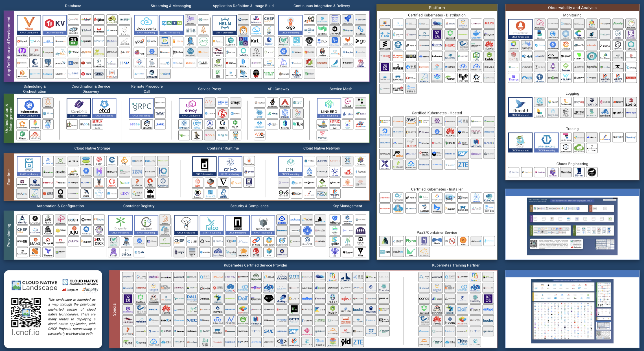Select the Helm logo card
The width and height of the screenshot is (644, 351).
point(225,25)
